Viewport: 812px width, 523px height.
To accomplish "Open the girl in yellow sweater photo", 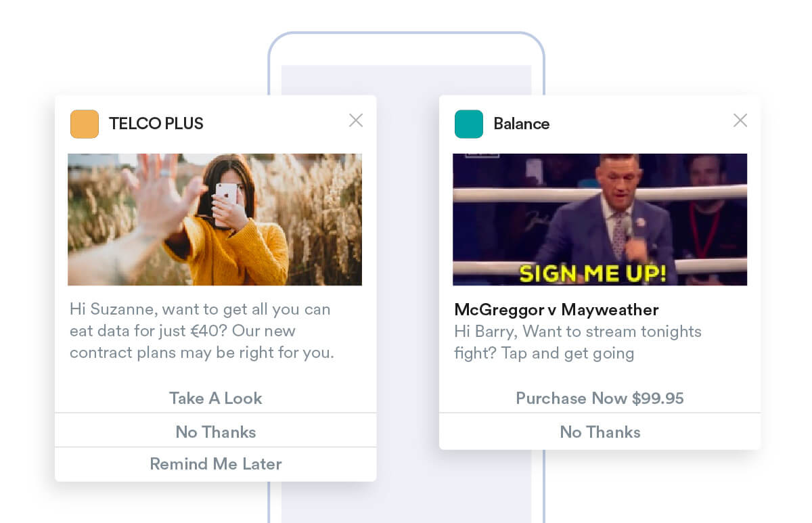I will 215,219.
